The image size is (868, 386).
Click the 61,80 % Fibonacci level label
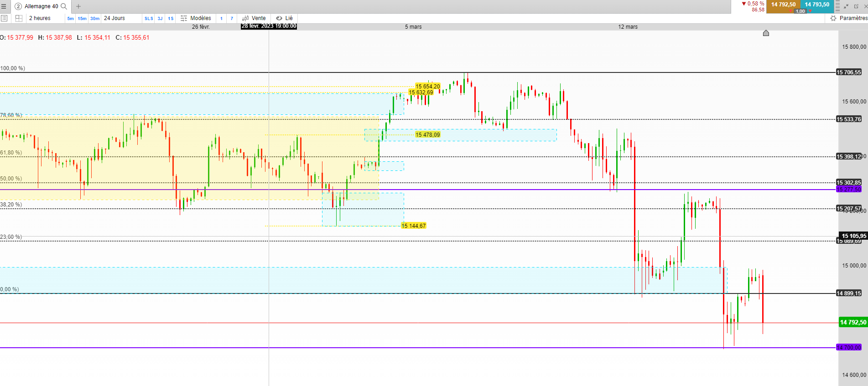point(11,153)
